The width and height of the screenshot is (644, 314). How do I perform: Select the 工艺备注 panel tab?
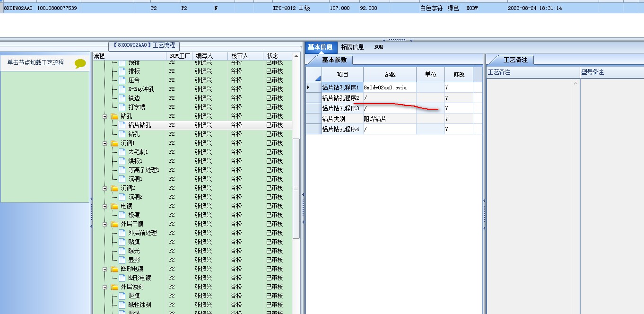pos(515,60)
